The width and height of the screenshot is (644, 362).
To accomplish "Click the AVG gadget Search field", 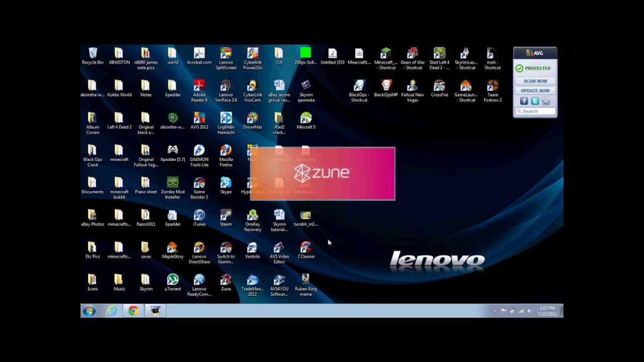I will [x=535, y=111].
